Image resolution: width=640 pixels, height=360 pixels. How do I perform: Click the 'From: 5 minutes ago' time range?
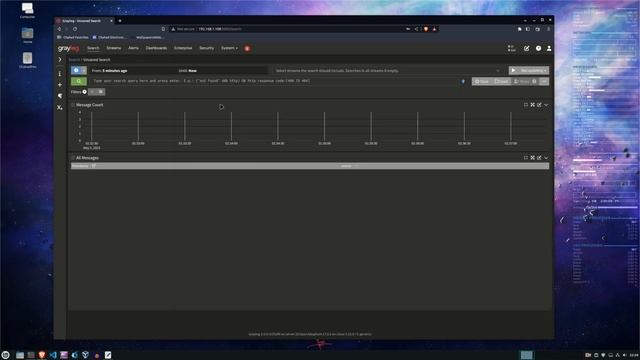109,71
